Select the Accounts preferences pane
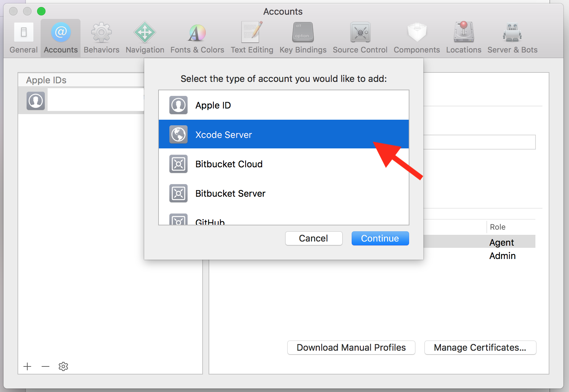The width and height of the screenshot is (569, 392). [x=61, y=38]
